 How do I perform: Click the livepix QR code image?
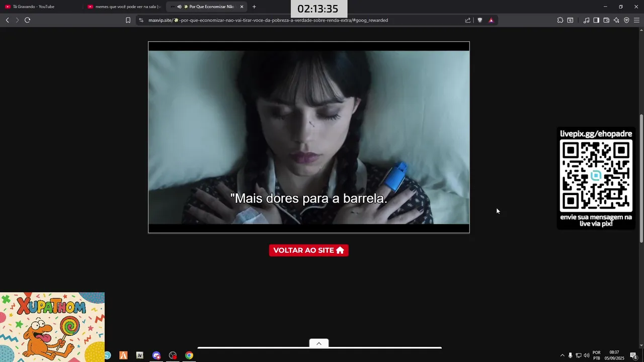tap(596, 176)
